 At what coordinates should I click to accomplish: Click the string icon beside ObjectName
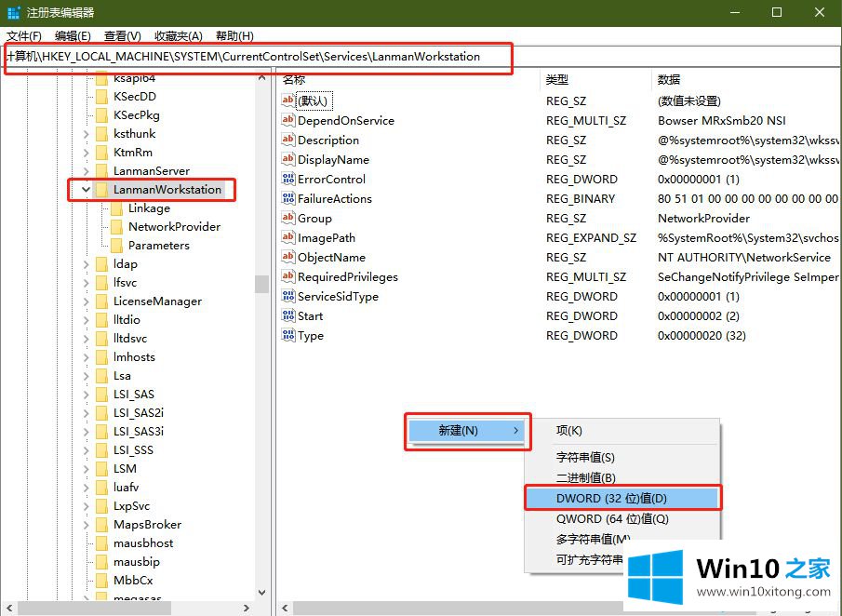[x=288, y=257]
